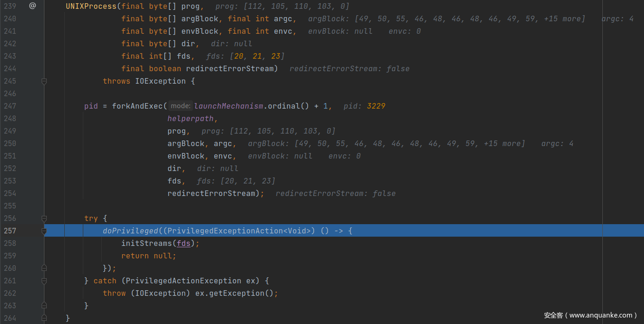Click the ordinal() call on line 247
The image size is (644, 324).
[289, 106]
